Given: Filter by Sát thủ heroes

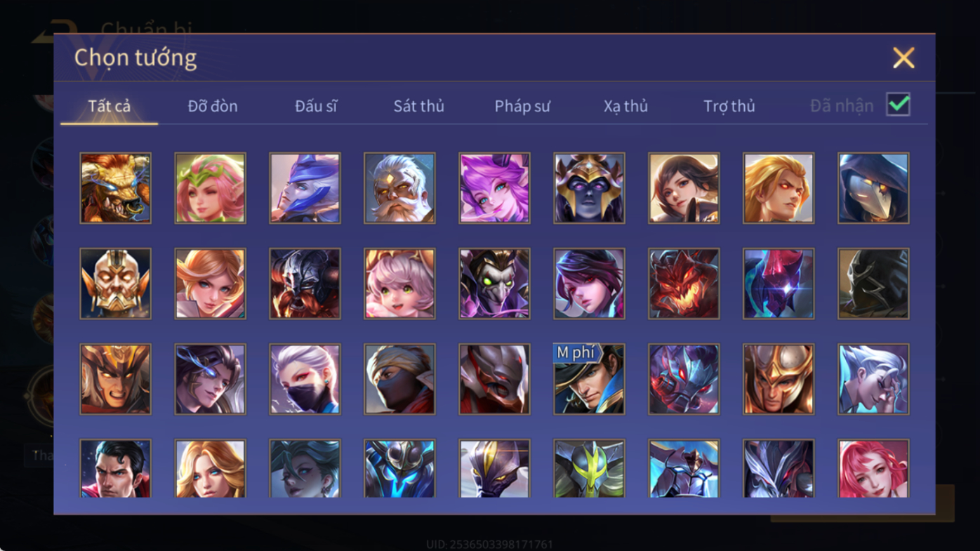Looking at the screenshot, I should tap(418, 106).
